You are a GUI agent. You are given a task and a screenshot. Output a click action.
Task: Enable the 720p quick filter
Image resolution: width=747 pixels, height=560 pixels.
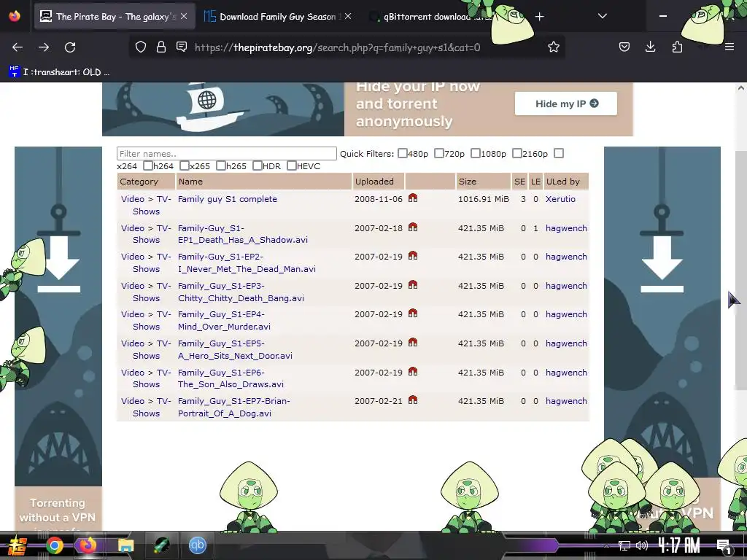pyautogui.click(x=438, y=153)
